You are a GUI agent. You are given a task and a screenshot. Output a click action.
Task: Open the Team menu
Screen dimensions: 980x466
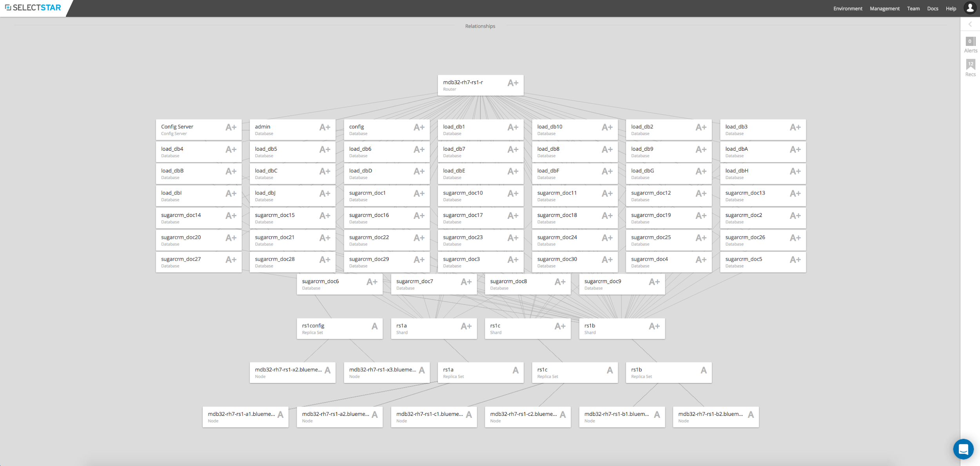tap(913, 9)
